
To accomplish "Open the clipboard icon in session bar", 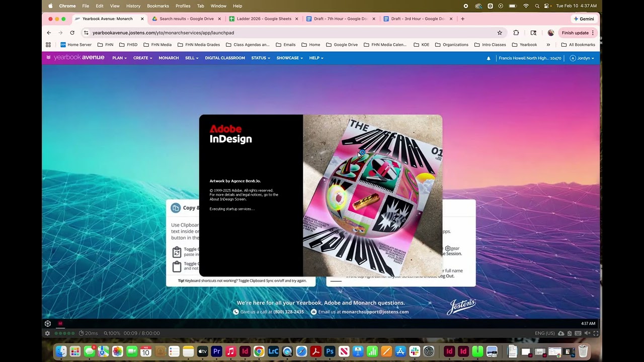I will (x=570, y=333).
